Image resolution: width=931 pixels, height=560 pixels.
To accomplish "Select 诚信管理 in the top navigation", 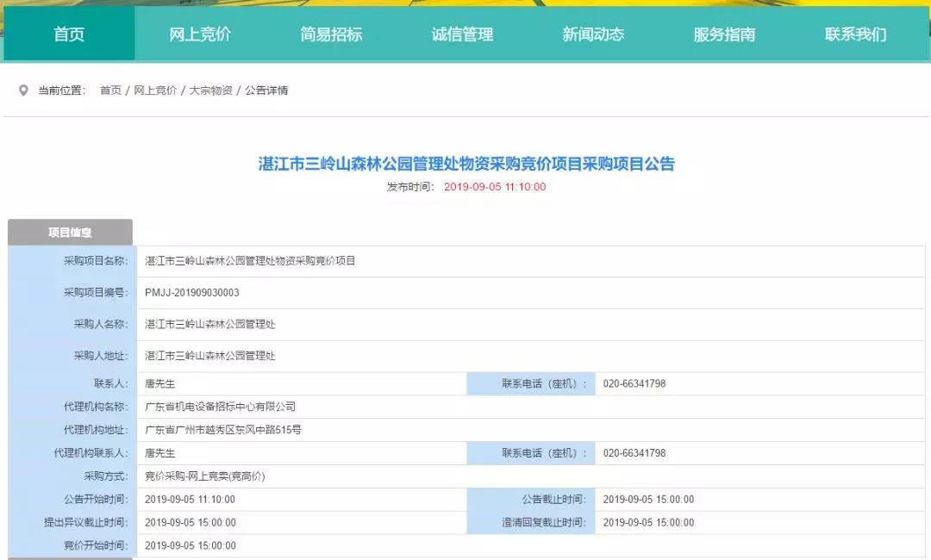I will point(462,34).
